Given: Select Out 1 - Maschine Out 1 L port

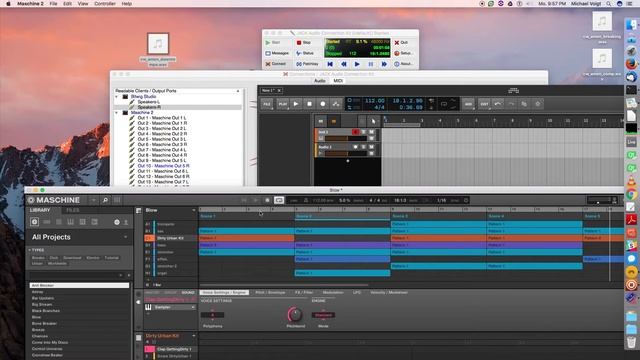Looking at the screenshot, I should pos(162,118).
